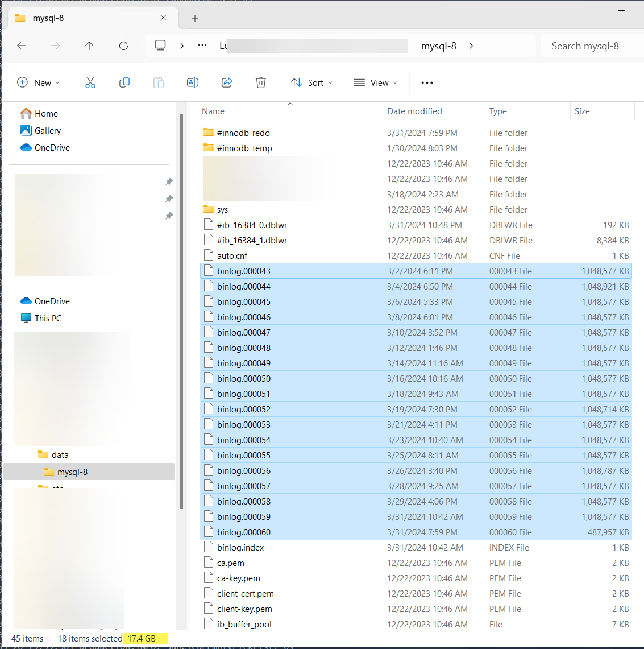
Task: Select the data folder in navigation tree
Action: pos(60,454)
